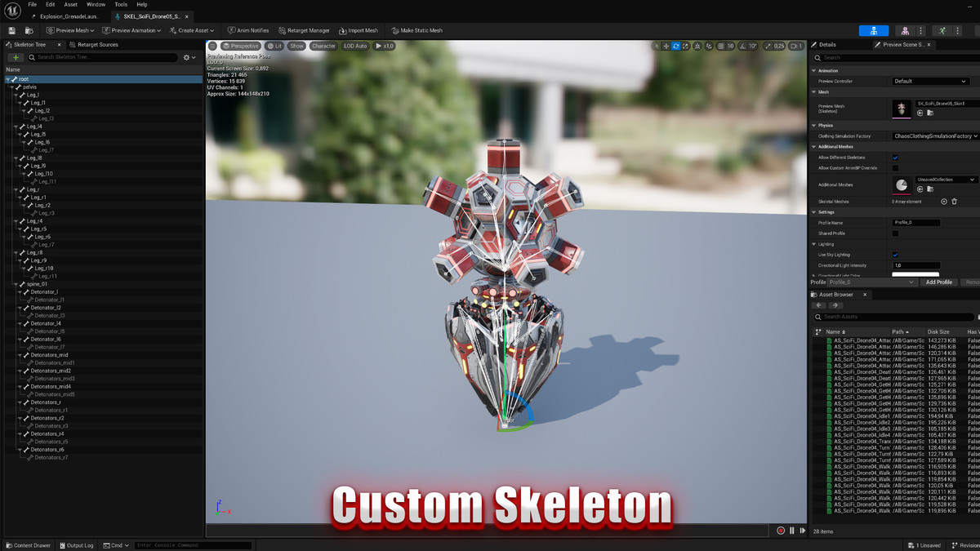Open the Perspective viewport menu
This screenshot has height=551, width=980.
[x=240, y=47]
